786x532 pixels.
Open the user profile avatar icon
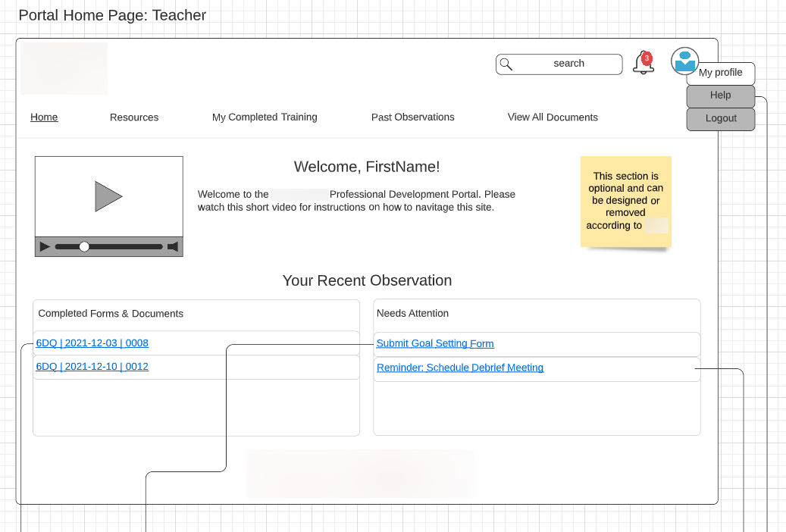(x=684, y=61)
